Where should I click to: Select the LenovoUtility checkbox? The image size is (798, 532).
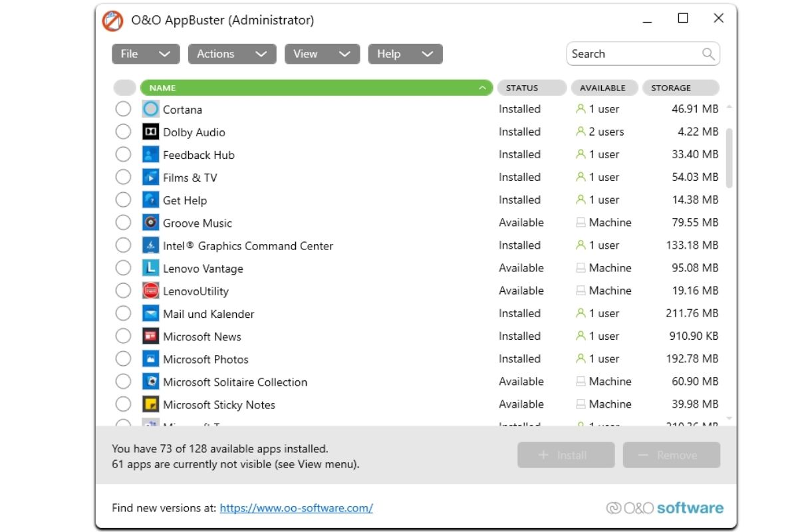point(123,291)
